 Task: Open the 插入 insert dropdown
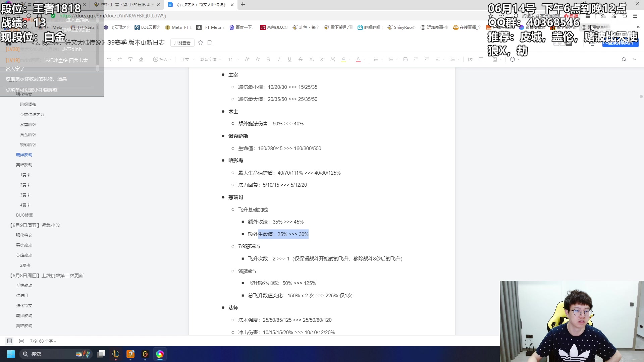coord(162,59)
